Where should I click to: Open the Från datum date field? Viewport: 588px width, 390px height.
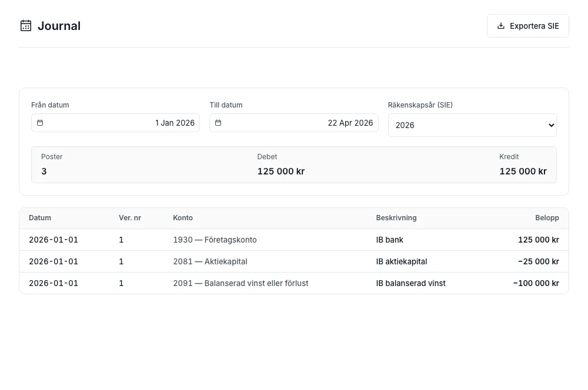115,123
